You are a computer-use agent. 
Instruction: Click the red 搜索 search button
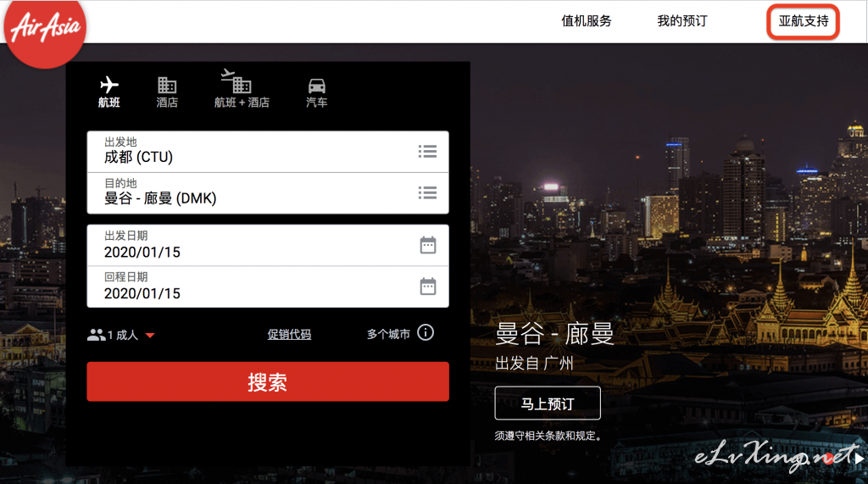(268, 381)
